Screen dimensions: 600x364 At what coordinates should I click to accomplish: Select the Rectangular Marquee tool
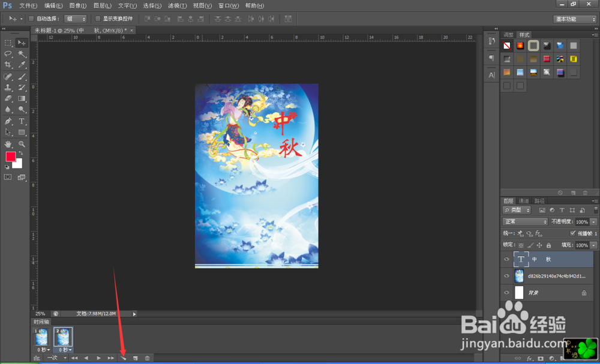(8, 43)
